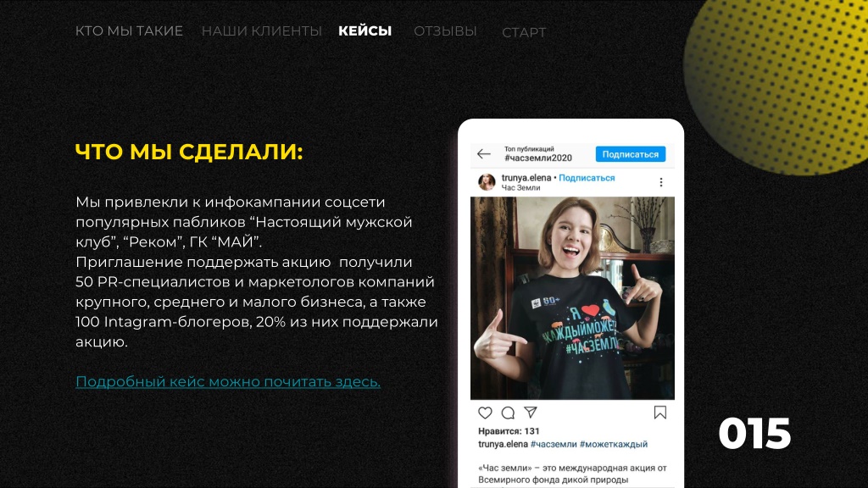This screenshot has width=868, height=488.
Task: Jump to СТАРТ section
Action: point(524,33)
